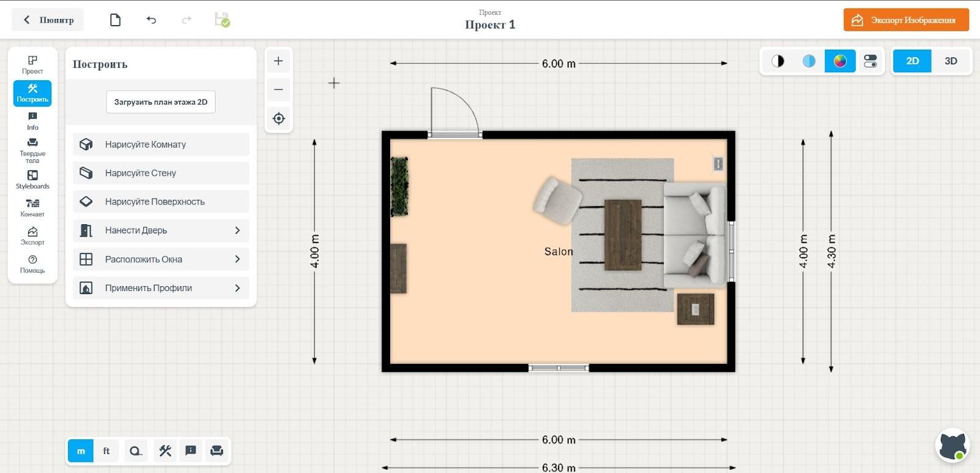
Task: Zoom out with the minus button
Action: pos(278,89)
